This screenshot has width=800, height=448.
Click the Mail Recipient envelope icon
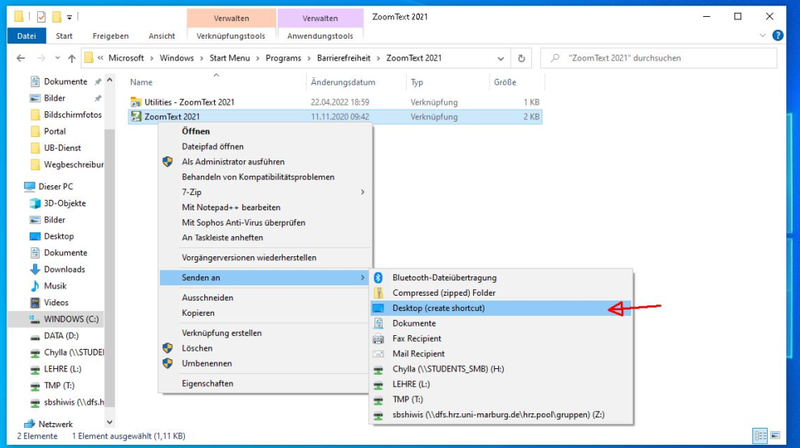pos(378,354)
